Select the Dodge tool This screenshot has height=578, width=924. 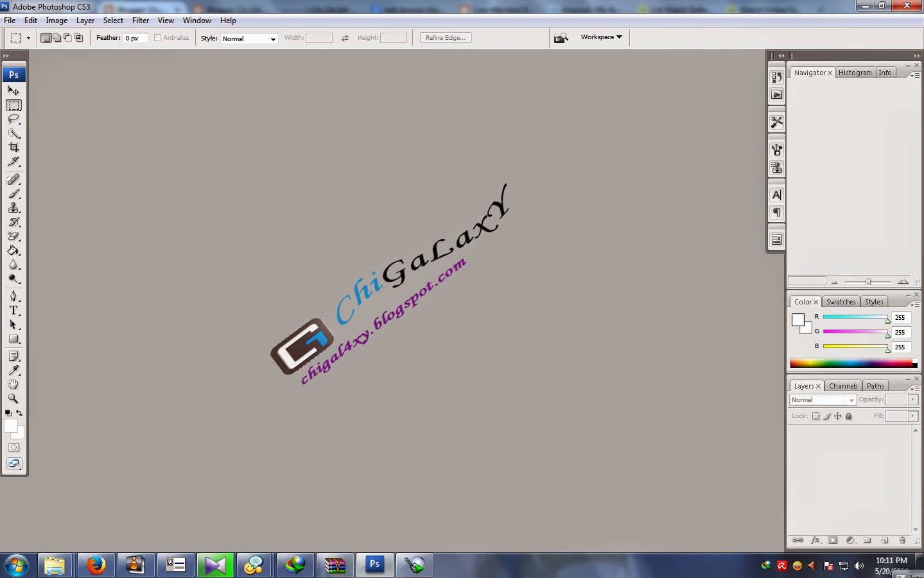[13, 279]
